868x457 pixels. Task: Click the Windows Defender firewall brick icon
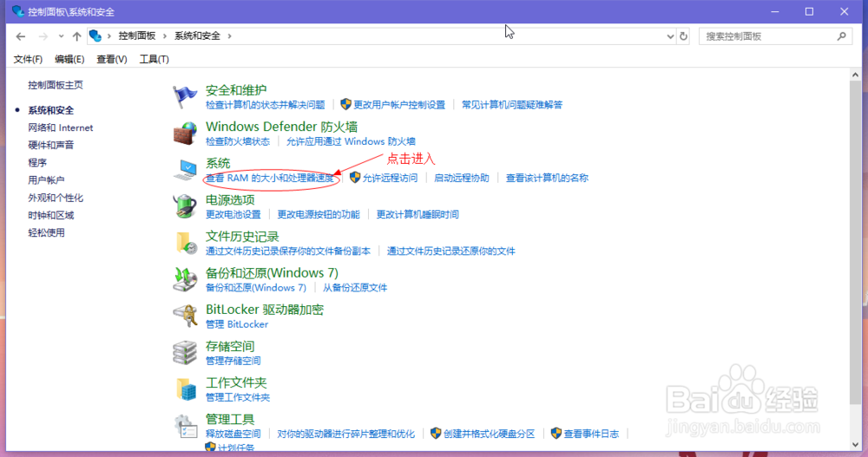pos(185,134)
